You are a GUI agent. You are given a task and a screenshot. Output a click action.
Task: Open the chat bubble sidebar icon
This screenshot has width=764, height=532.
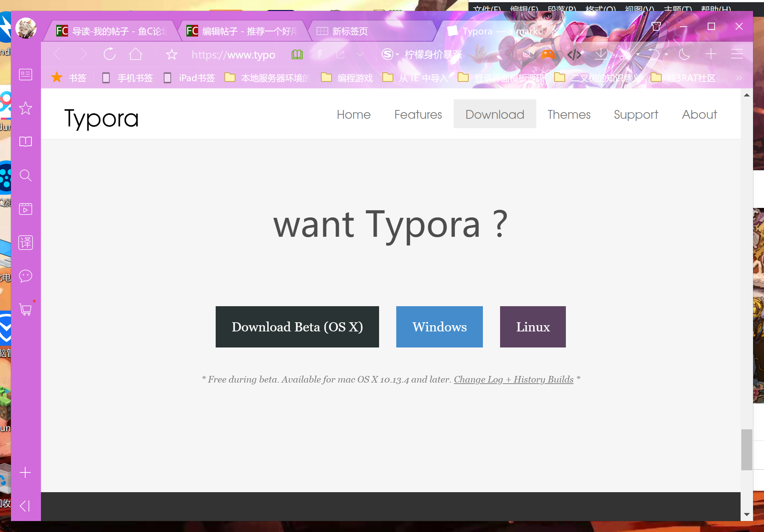point(26,276)
